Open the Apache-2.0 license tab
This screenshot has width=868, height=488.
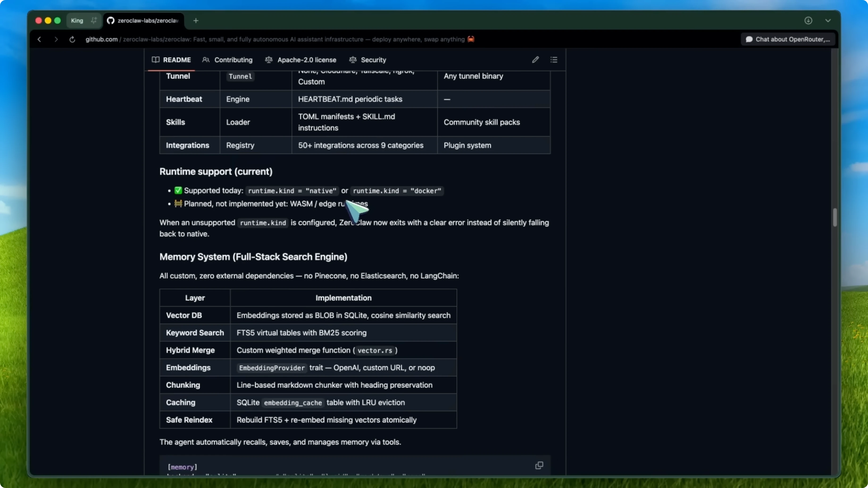click(300, 60)
